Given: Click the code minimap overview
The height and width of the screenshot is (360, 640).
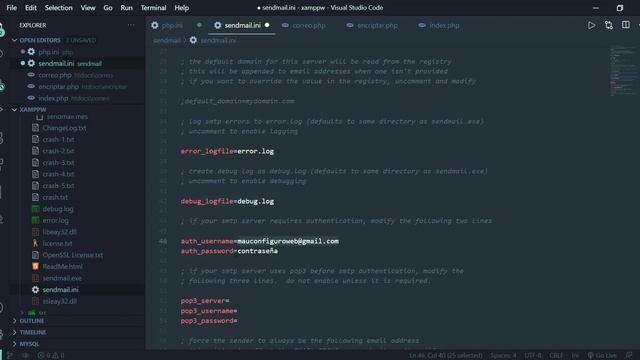Looking at the screenshot, I should tap(622, 72).
